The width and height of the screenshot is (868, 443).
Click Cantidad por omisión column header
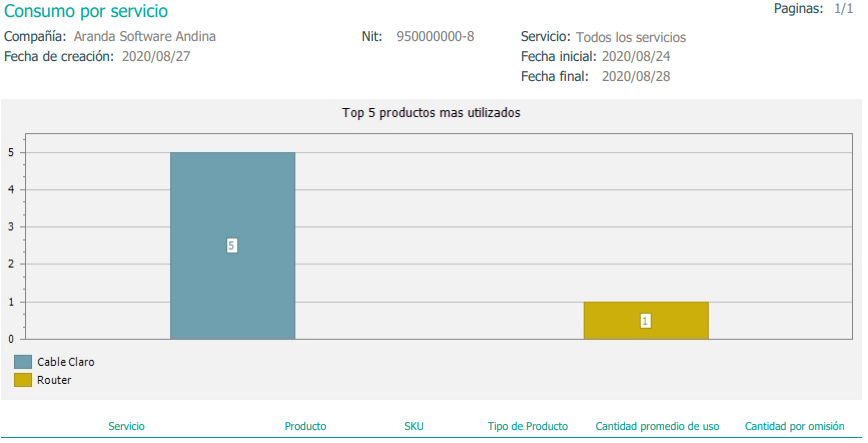(x=794, y=426)
